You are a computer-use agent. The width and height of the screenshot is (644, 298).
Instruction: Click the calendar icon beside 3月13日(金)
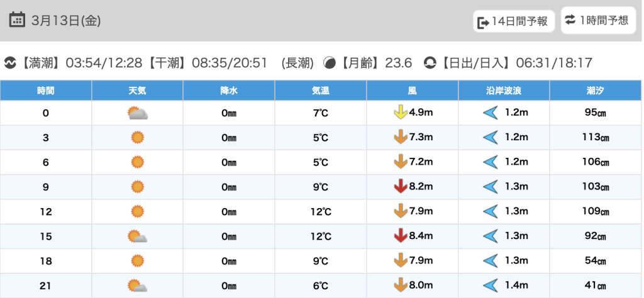click(x=18, y=20)
